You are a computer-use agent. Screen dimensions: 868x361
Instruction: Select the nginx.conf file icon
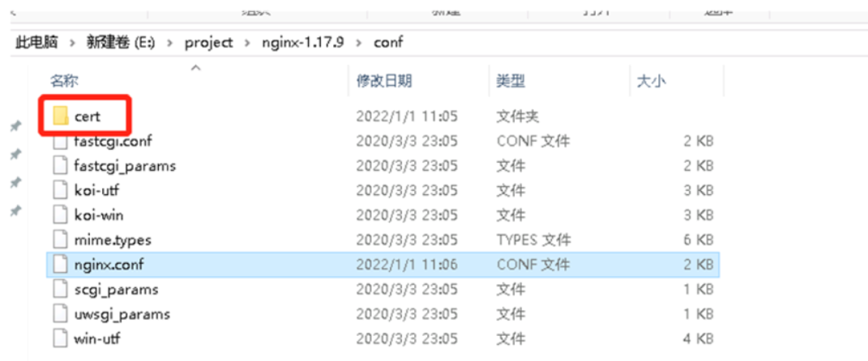click(60, 265)
